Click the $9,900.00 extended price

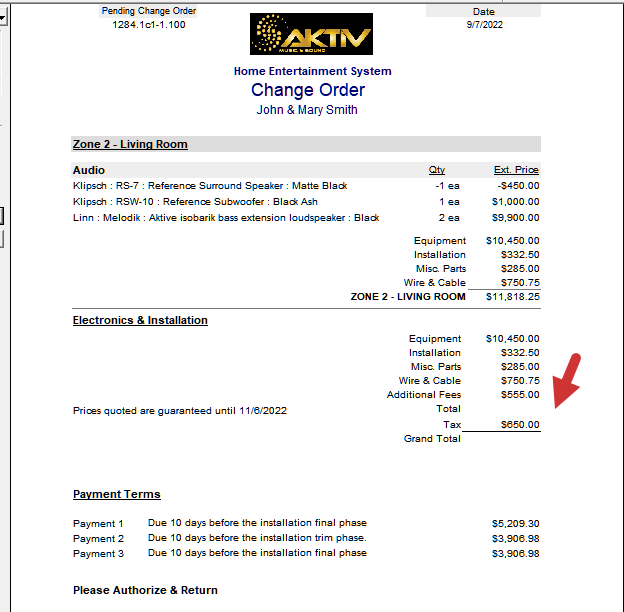coord(516,218)
